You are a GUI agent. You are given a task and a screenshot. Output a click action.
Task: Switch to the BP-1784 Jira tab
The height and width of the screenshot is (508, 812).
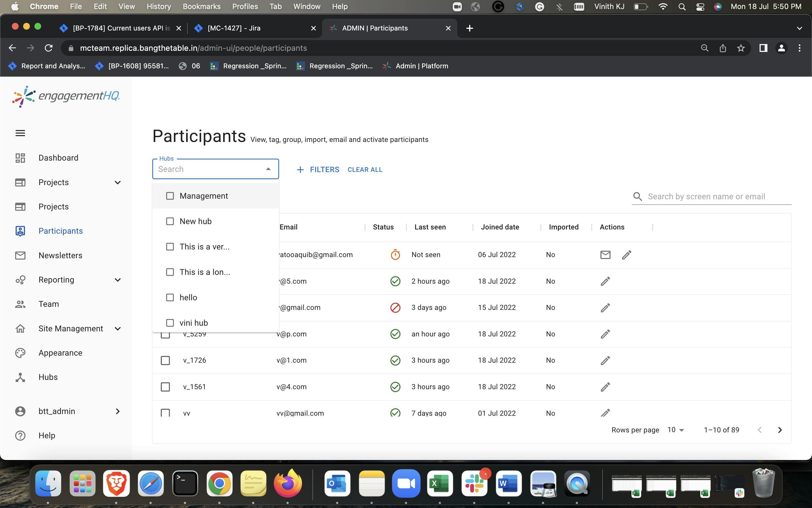click(x=121, y=28)
